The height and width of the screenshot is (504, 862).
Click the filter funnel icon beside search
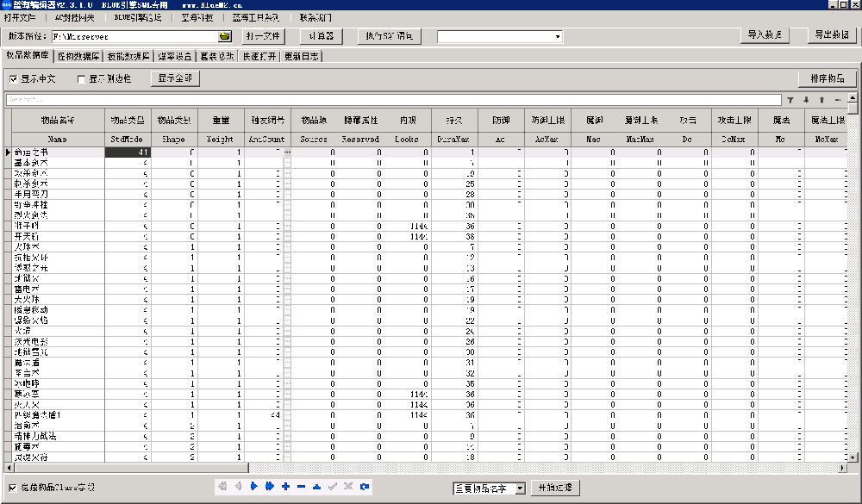click(x=790, y=100)
